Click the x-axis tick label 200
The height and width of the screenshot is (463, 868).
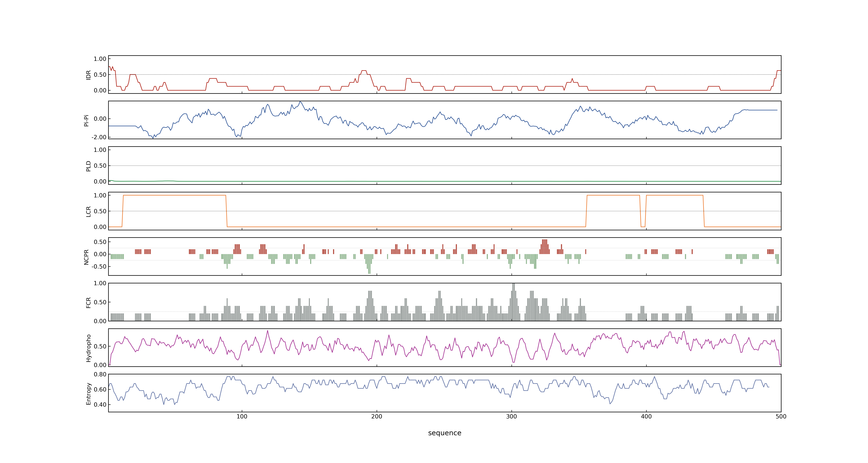(x=377, y=416)
